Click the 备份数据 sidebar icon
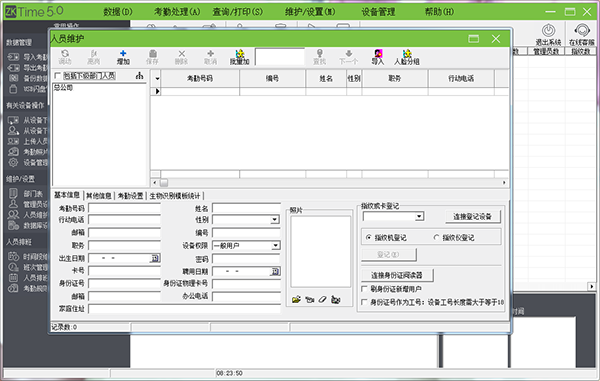 tap(13, 78)
